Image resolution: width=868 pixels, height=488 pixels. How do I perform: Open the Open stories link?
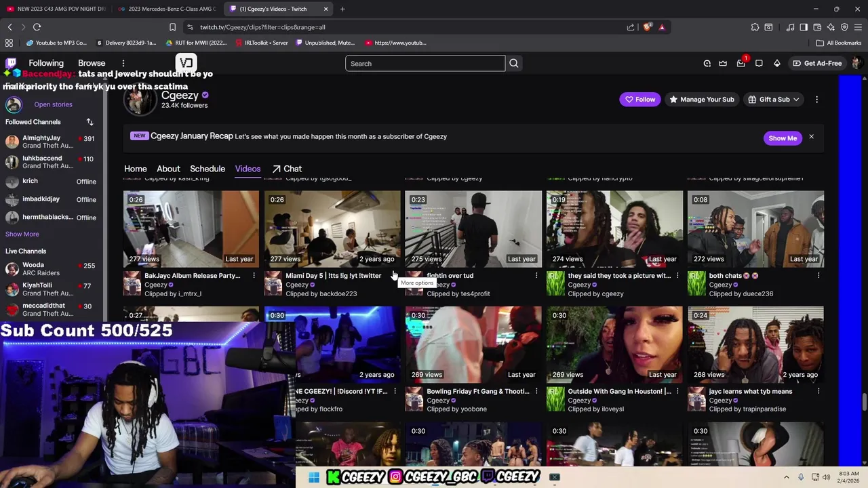point(53,104)
